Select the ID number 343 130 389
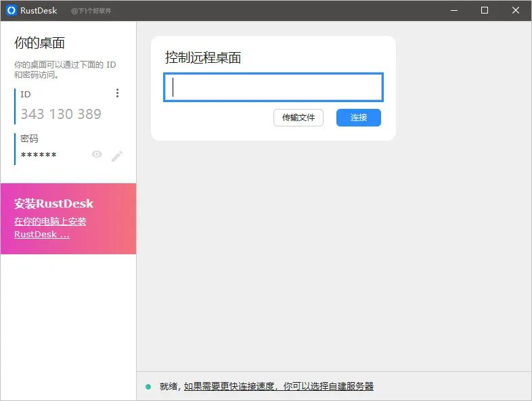The width and height of the screenshot is (532, 401). 61,114
